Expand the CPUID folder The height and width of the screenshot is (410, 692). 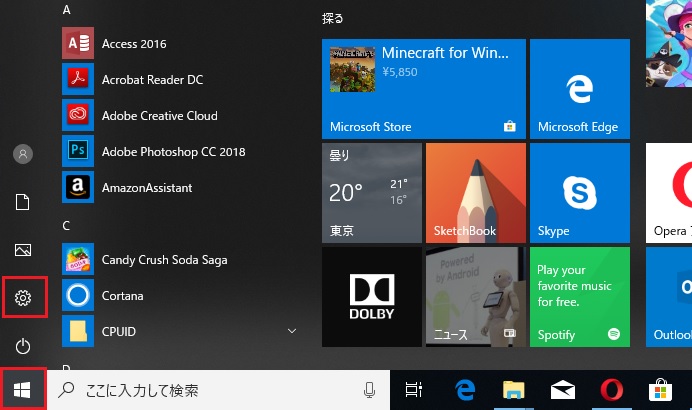[292, 331]
